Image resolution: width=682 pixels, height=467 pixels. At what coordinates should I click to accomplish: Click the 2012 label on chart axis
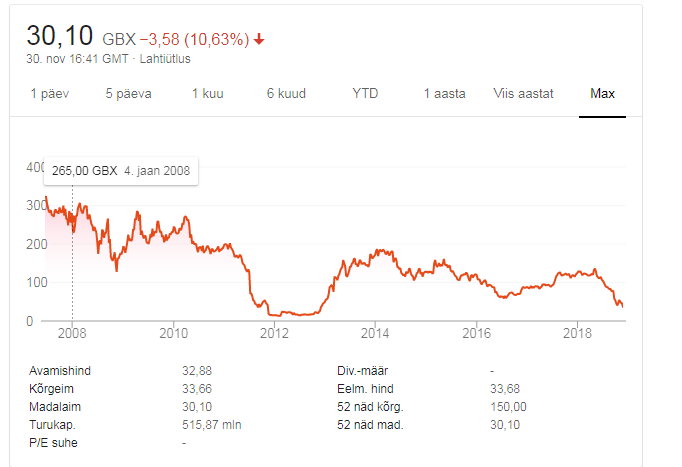(x=275, y=332)
